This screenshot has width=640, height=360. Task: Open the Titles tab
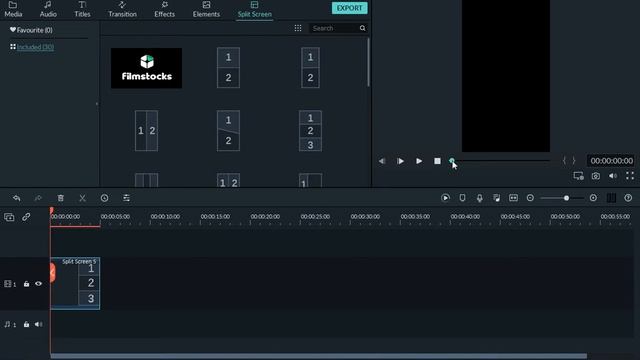pos(82,9)
